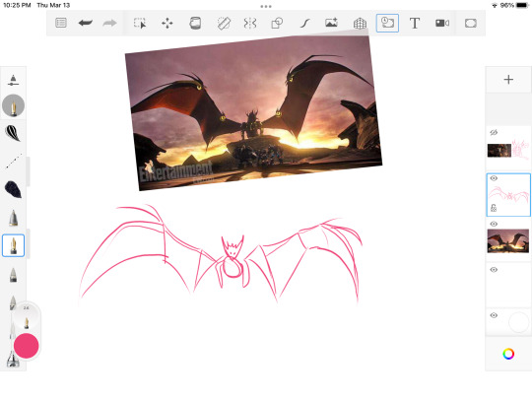Open the color wheel editor
Viewport: 532px width, 399px height.
508,354
